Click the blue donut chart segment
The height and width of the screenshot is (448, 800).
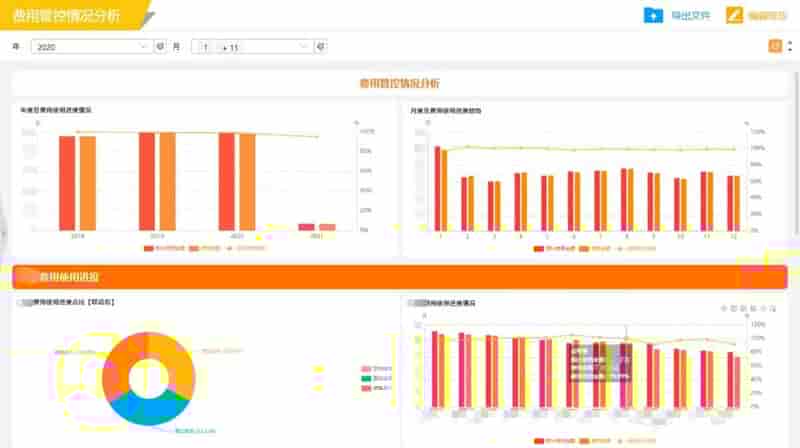[148, 408]
